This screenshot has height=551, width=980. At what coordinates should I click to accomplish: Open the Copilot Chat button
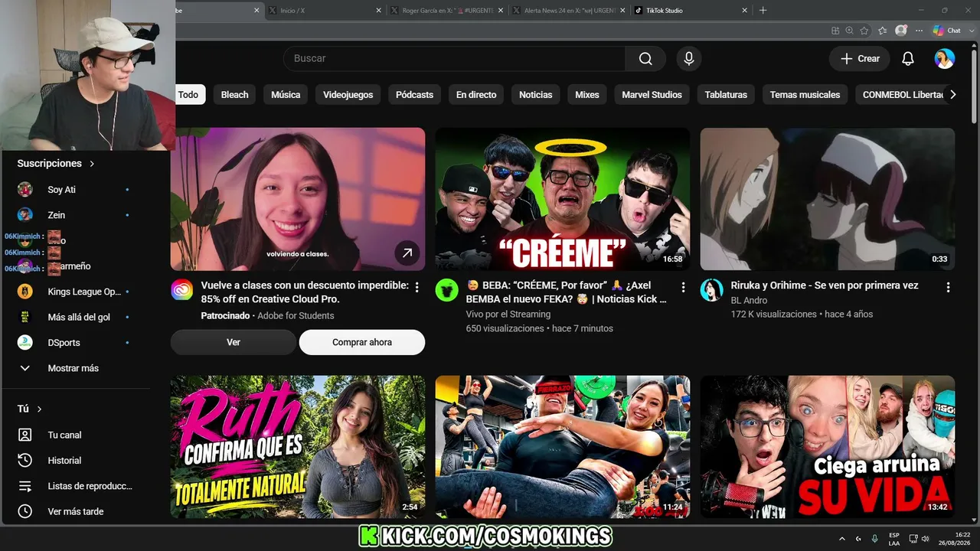coord(947,31)
